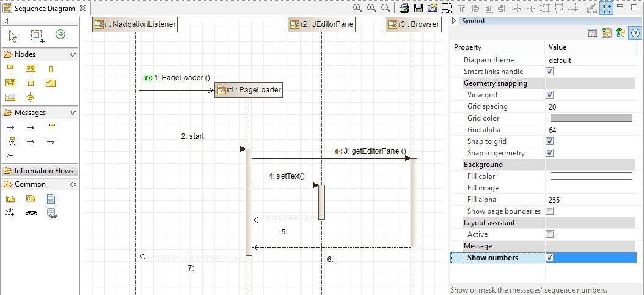The width and height of the screenshot is (644, 295).
Task: Click the pin icon on Nodes drawer
Action: pos(73,54)
